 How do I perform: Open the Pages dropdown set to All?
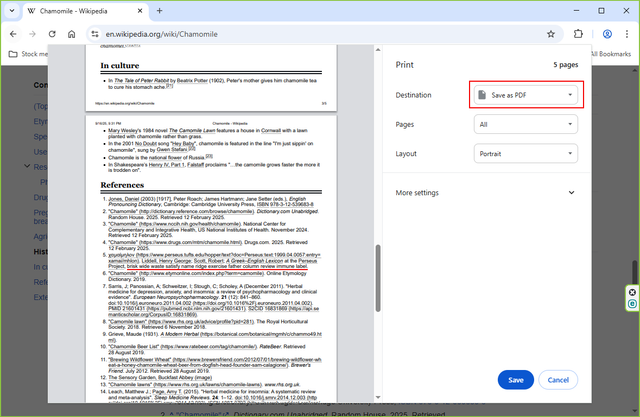point(526,124)
